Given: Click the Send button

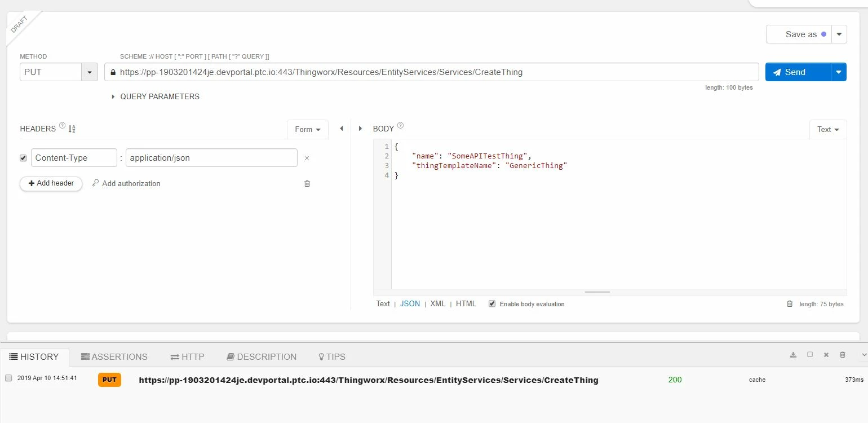Looking at the screenshot, I should [x=798, y=72].
